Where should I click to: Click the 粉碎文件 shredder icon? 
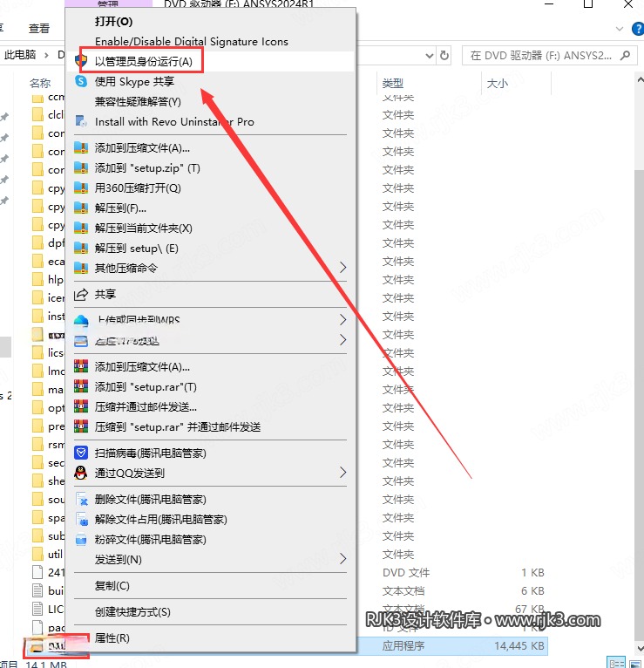[81, 539]
